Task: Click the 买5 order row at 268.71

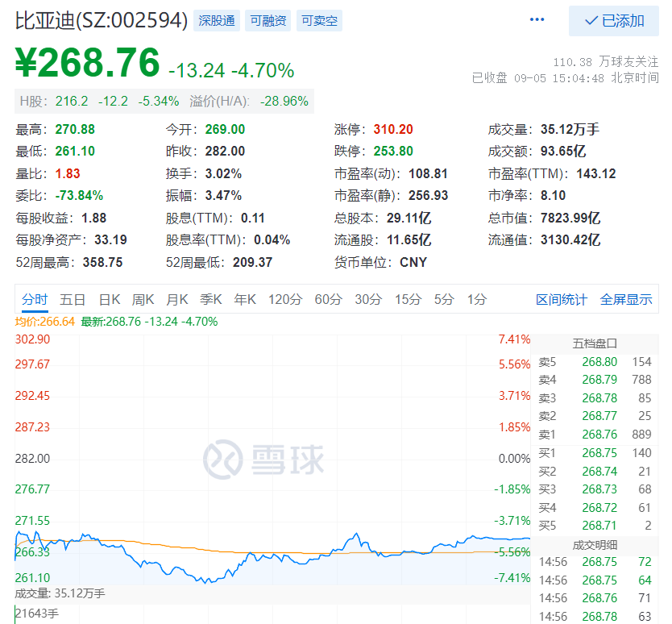Action: point(595,526)
